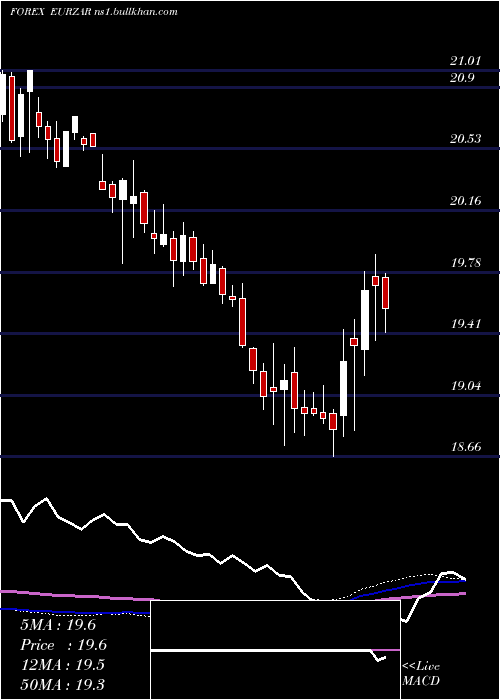The width and height of the screenshot is (500, 700).
Task: Select the 21.01 price level label
Action: (x=466, y=61)
